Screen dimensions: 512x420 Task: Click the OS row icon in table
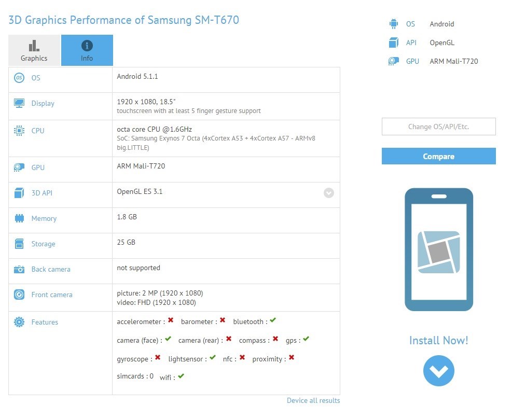(19, 78)
